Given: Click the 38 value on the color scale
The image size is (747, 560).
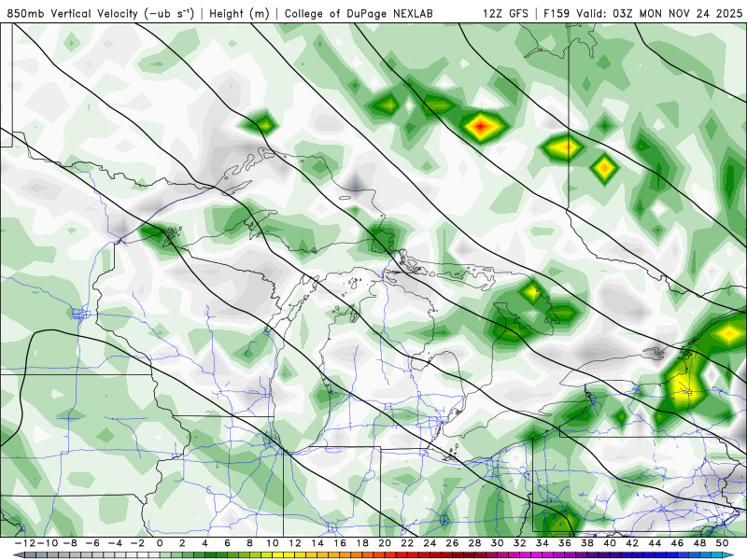Looking at the screenshot, I should point(587,543).
